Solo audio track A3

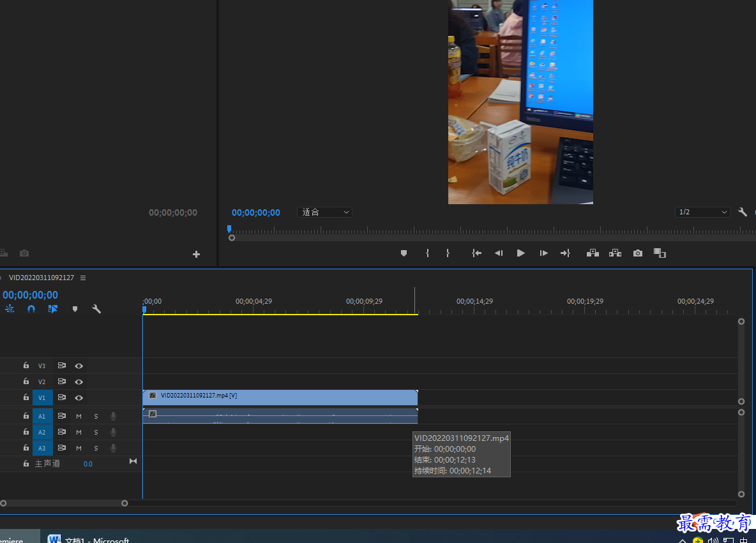tap(96, 448)
